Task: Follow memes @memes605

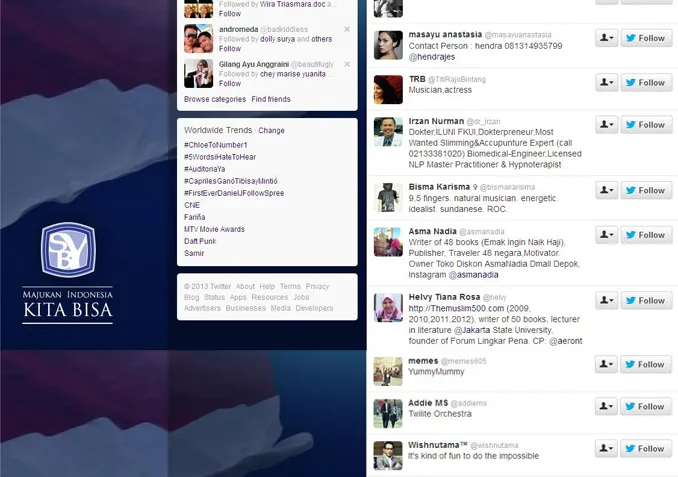Action: coord(646,365)
